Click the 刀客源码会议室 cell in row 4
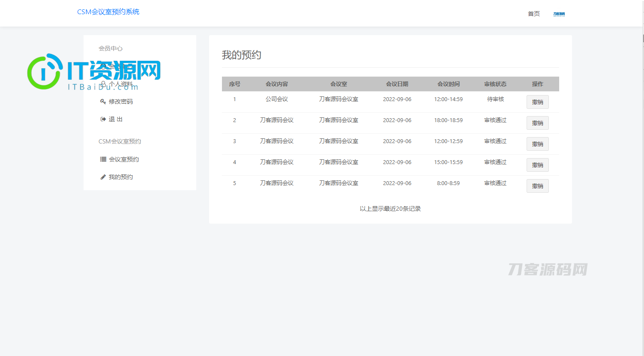This screenshot has width=644, height=356. (x=338, y=162)
